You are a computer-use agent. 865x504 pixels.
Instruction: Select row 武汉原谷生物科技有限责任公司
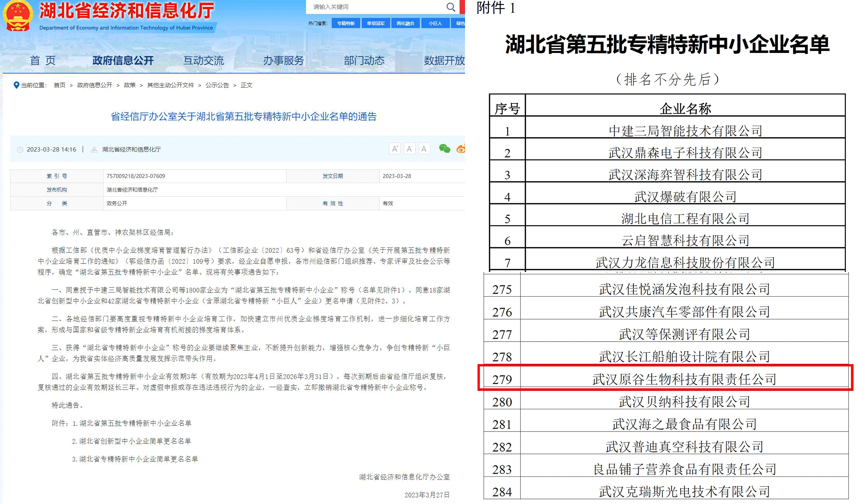point(666,378)
